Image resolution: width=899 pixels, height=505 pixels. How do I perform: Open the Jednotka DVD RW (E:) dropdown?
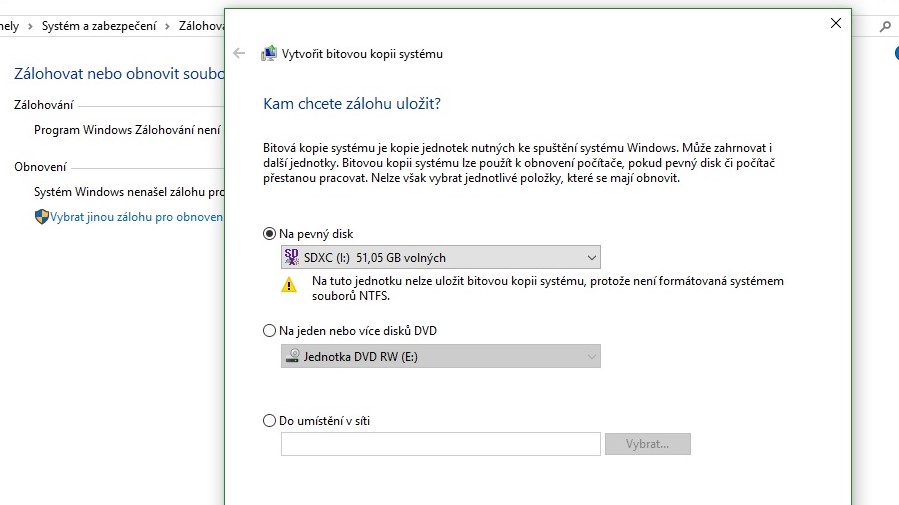point(440,356)
